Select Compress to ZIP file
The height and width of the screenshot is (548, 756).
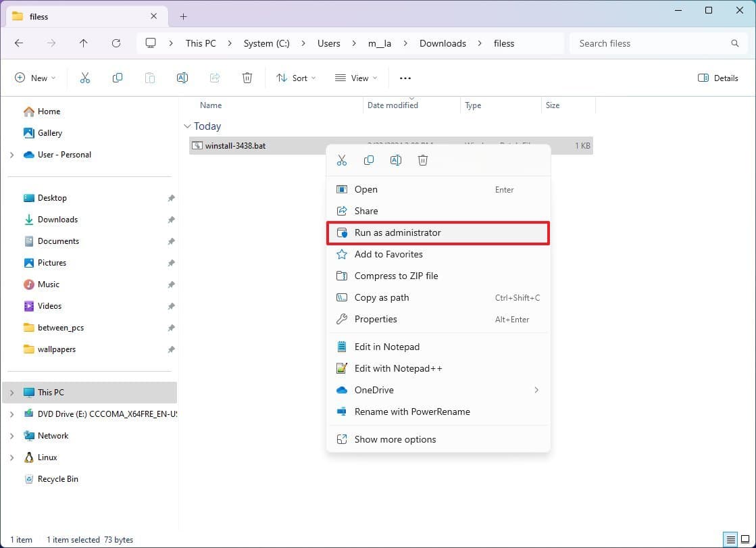tap(397, 276)
